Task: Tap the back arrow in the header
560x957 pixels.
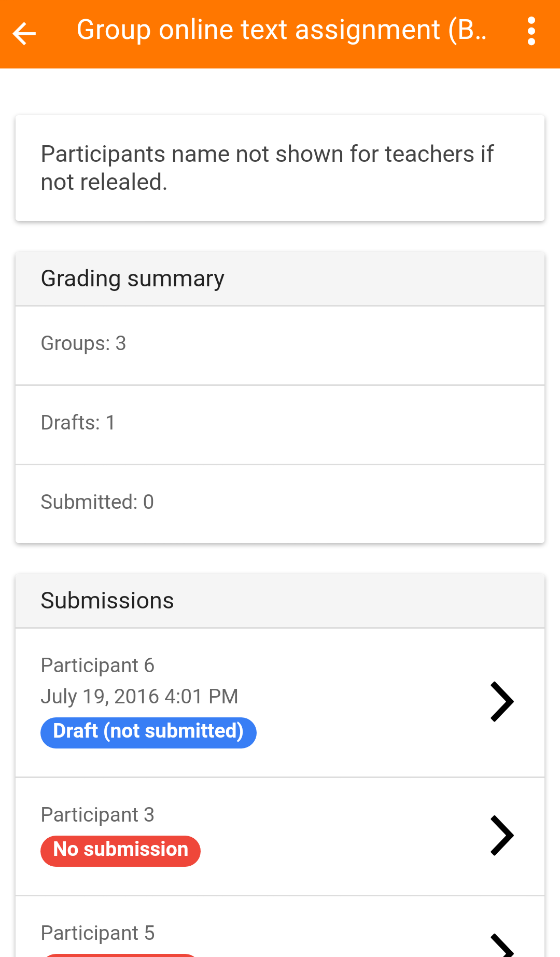Action: [x=24, y=34]
